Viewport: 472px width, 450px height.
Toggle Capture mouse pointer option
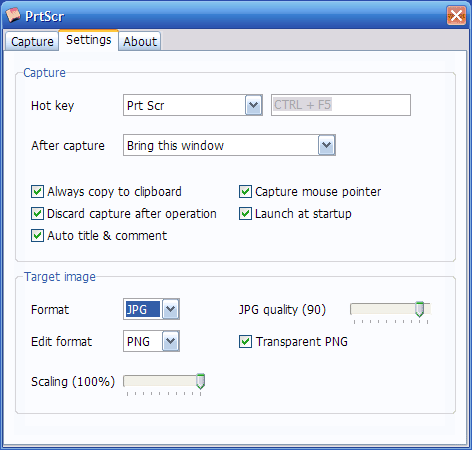[x=245, y=192]
